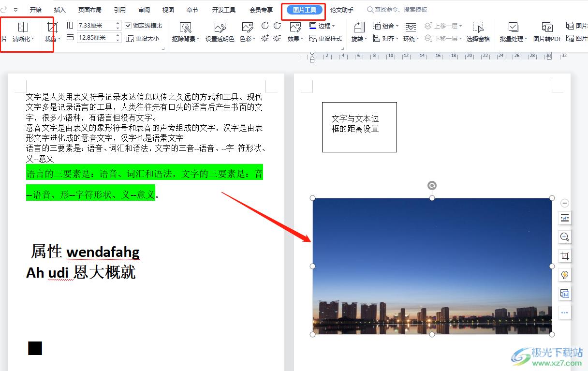Open the Color (色彩) adjustment icon
This screenshot has width=588, height=371.
coord(248,27)
